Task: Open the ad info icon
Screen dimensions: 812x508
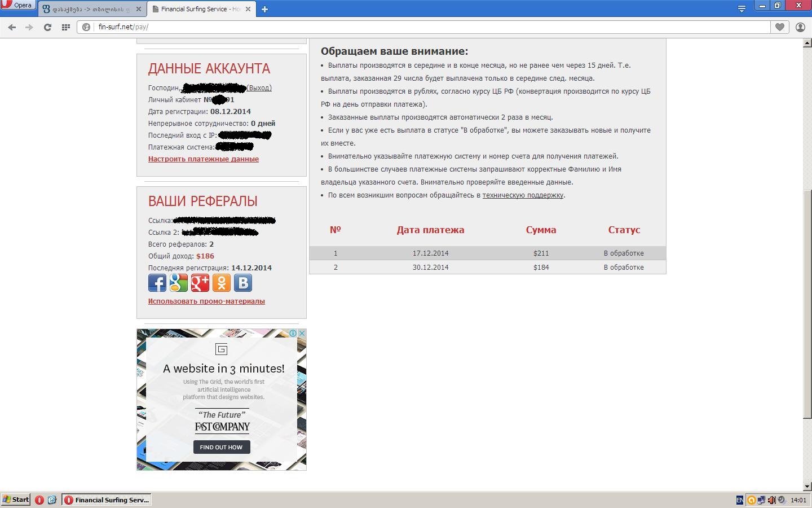Action: [293, 334]
